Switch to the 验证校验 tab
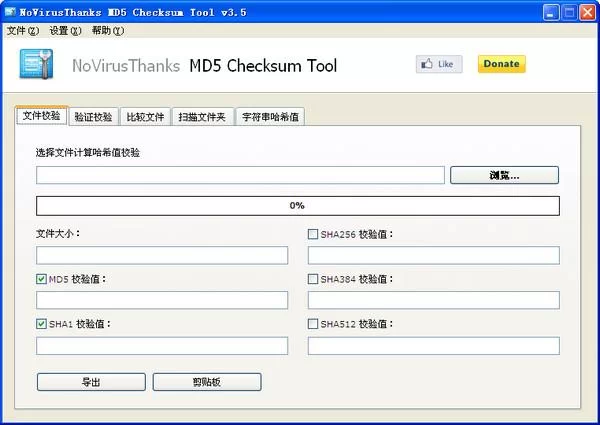 point(93,117)
